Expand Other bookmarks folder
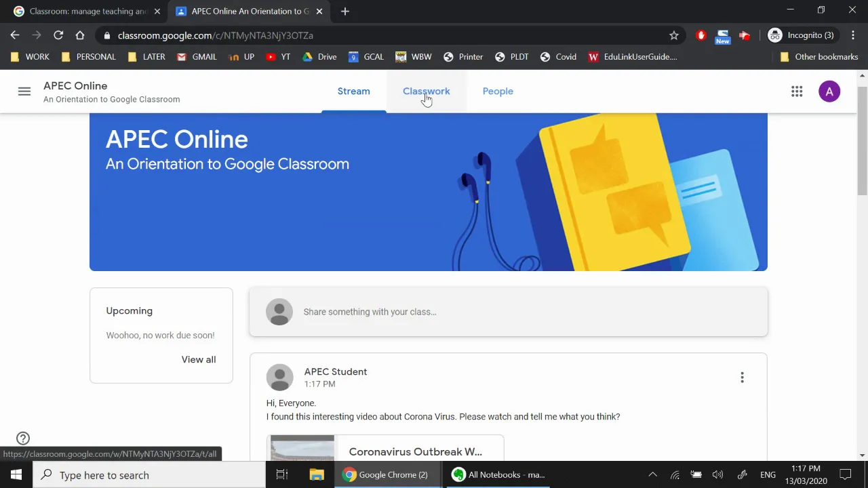This screenshot has width=868, height=488. pos(819,57)
